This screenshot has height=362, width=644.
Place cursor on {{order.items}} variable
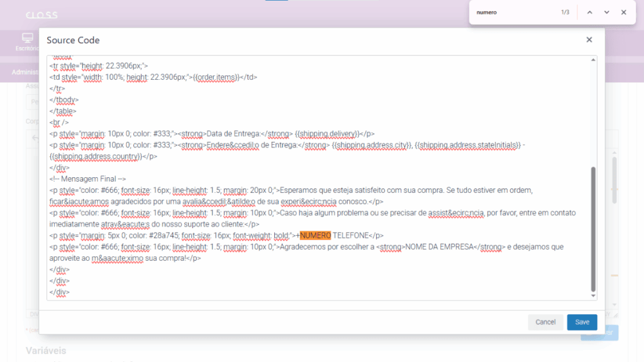(218, 77)
